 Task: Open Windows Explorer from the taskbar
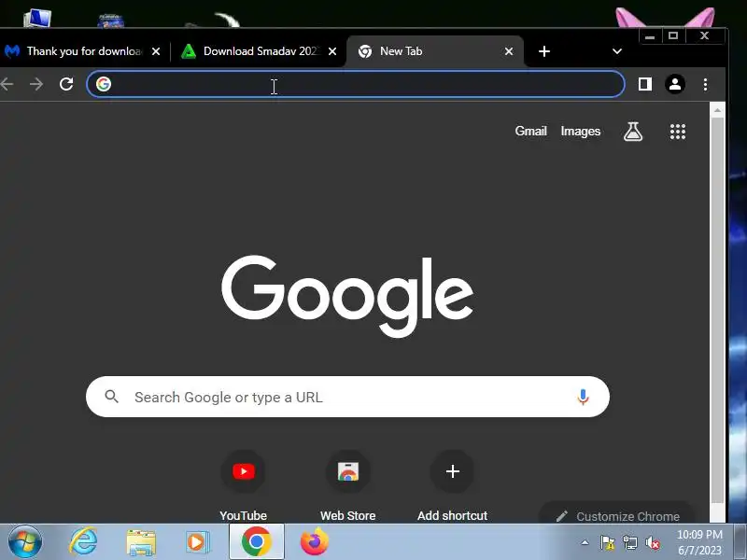141,543
